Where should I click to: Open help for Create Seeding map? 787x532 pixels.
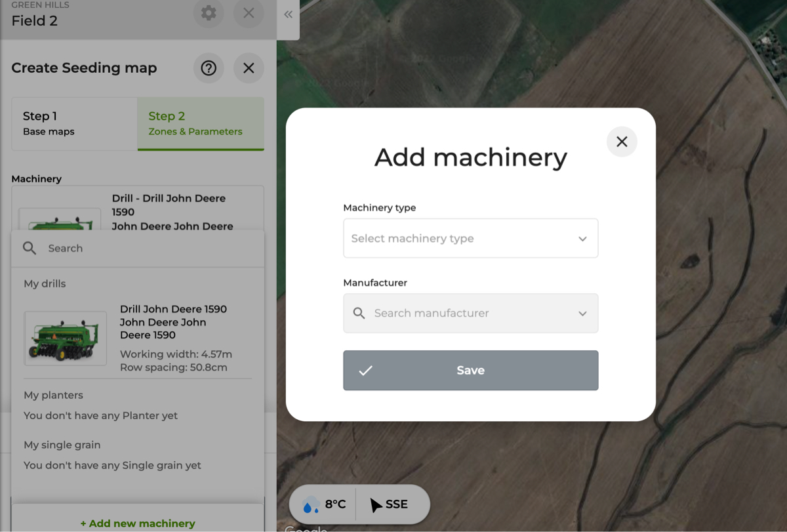209,68
